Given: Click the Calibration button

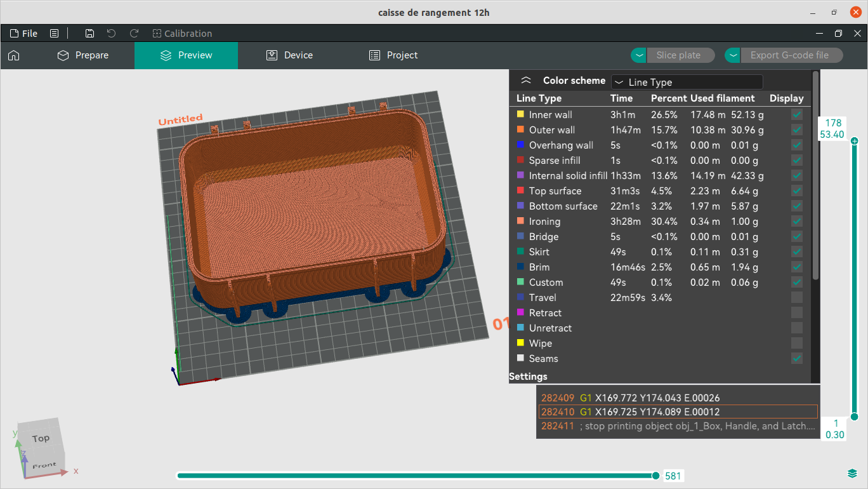Looking at the screenshot, I should [182, 34].
